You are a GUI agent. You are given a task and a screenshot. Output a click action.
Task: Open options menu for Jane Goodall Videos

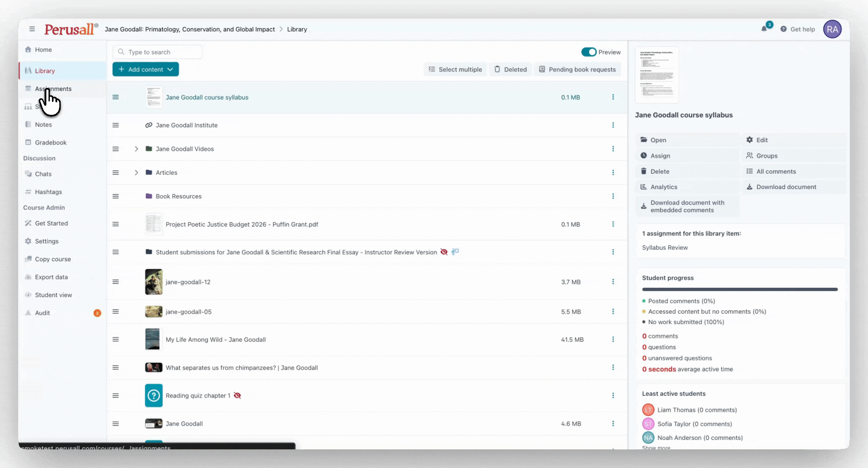[x=613, y=149]
